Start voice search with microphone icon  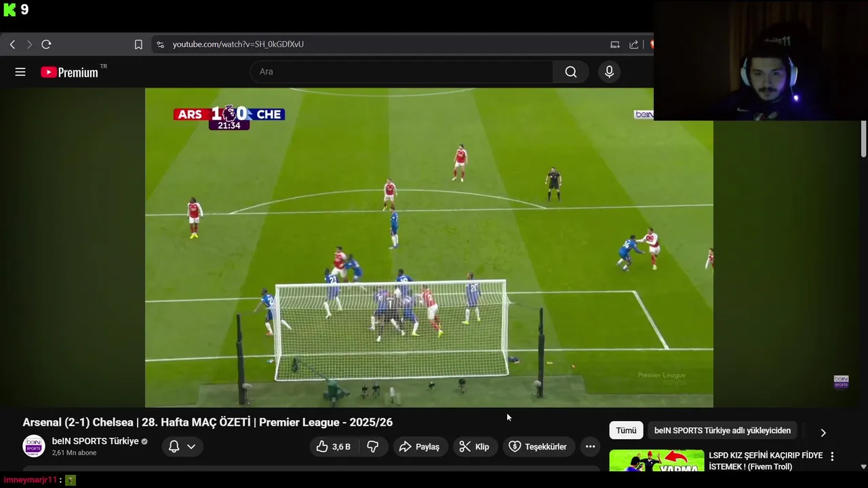coord(609,72)
